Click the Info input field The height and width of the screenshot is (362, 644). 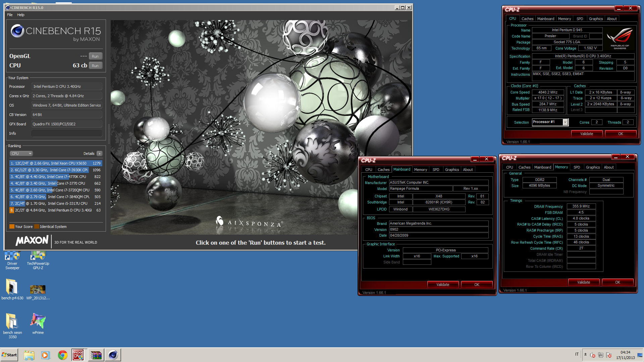(x=67, y=133)
